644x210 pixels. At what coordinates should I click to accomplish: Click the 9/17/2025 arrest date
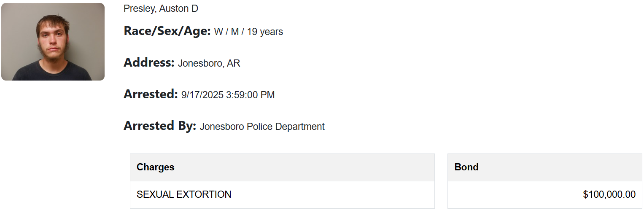pyautogui.click(x=202, y=95)
